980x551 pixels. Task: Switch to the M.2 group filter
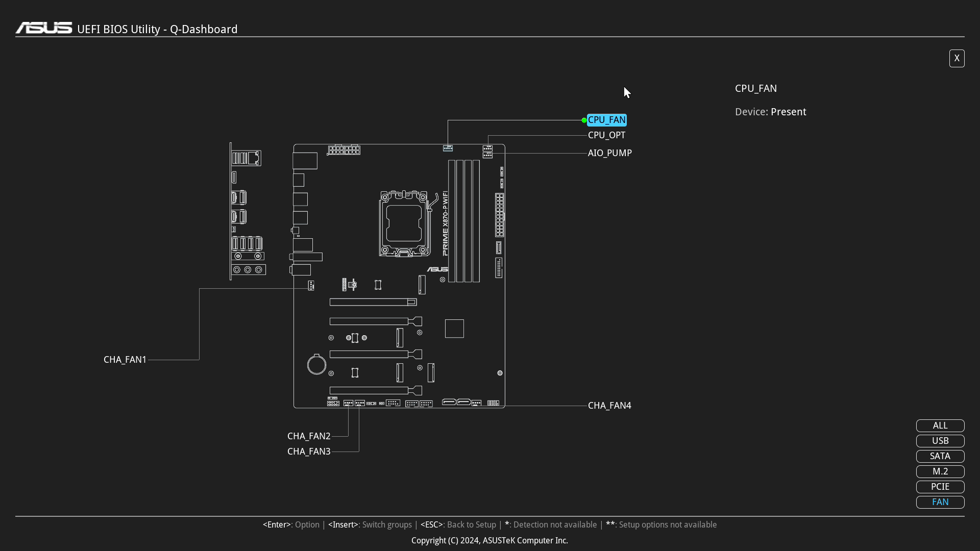pyautogui.click(x=940, y=471)
